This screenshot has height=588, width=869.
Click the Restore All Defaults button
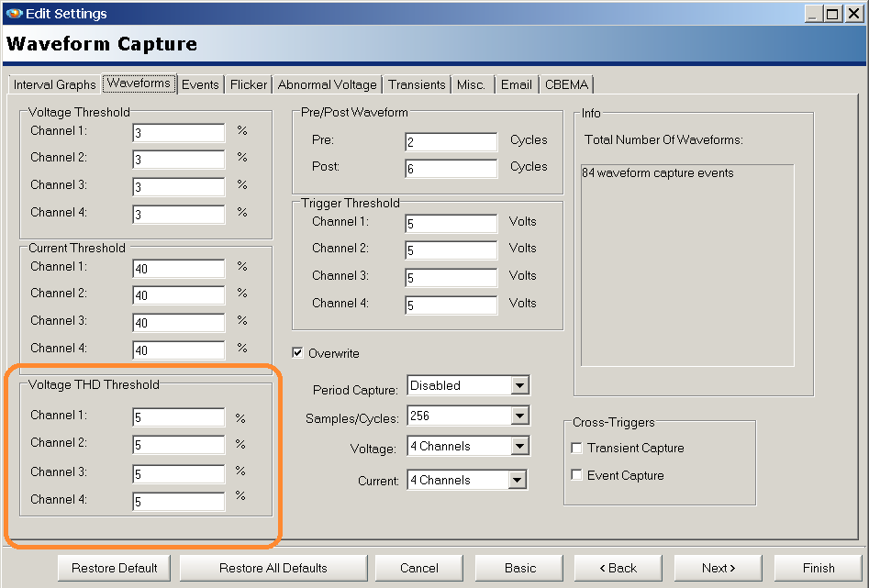(273, 568)
